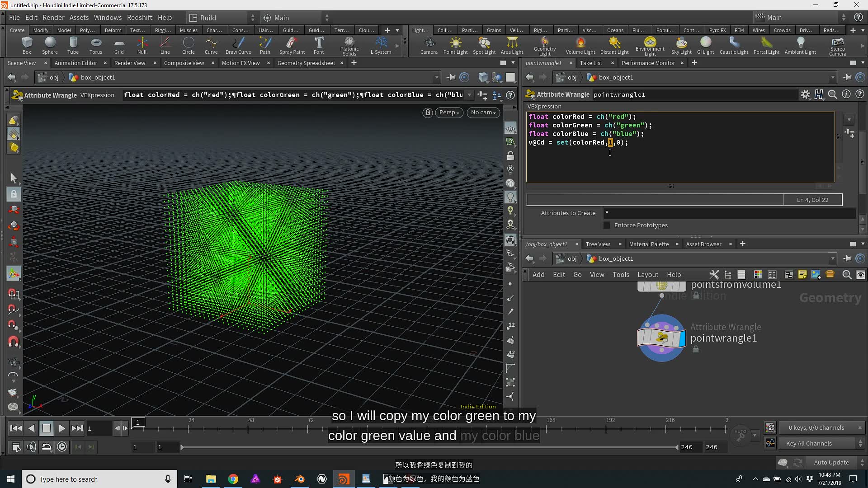This screenshot has height=488, width=868.
Task: Add an Area Light
Action: tap(512, 45)
